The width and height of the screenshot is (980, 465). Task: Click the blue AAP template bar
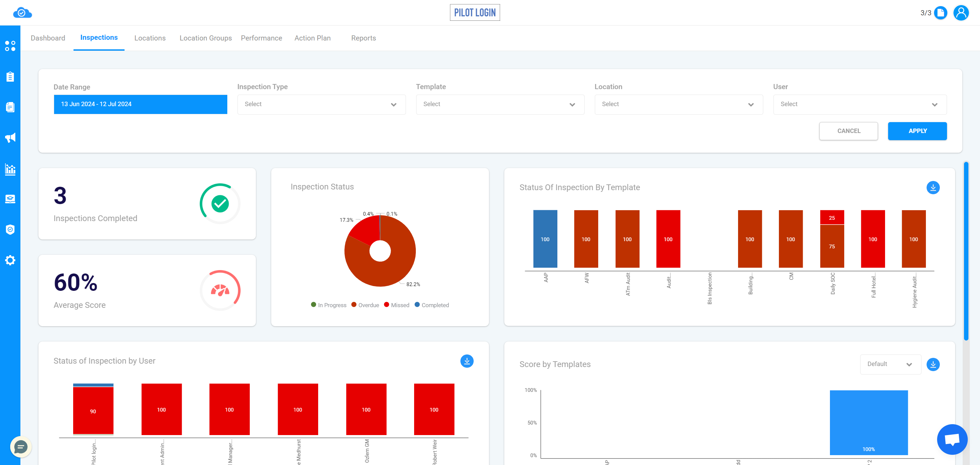(x=545, y=239)
